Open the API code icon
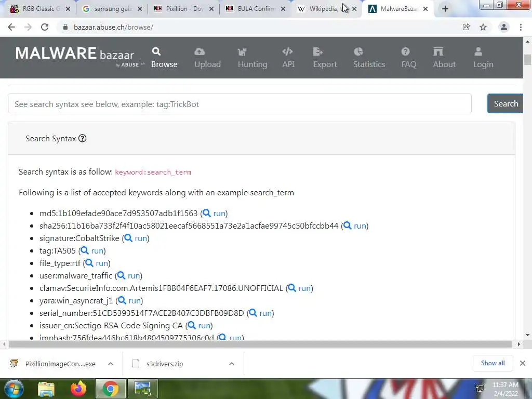Screen dimensions: 532x399 click(287, 51)
